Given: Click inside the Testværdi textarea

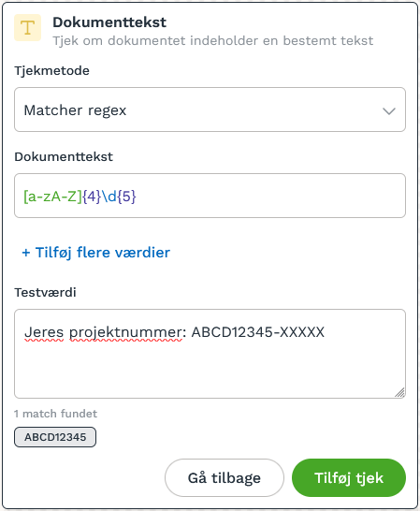Looking at the screenshot, I should (210, 354).
